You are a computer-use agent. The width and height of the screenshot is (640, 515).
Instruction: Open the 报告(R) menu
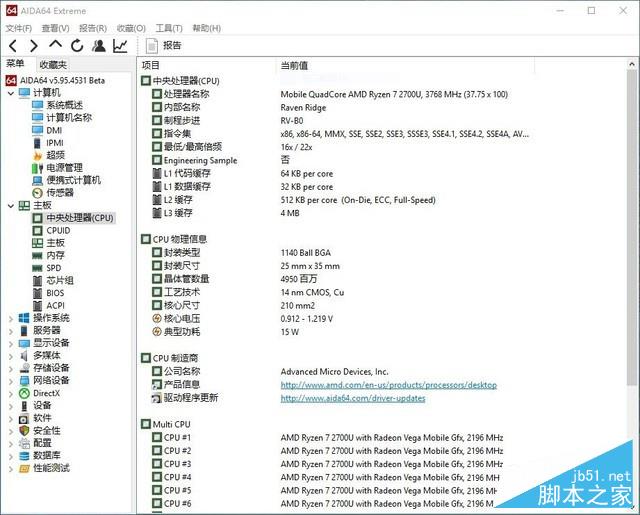(93, 28)
